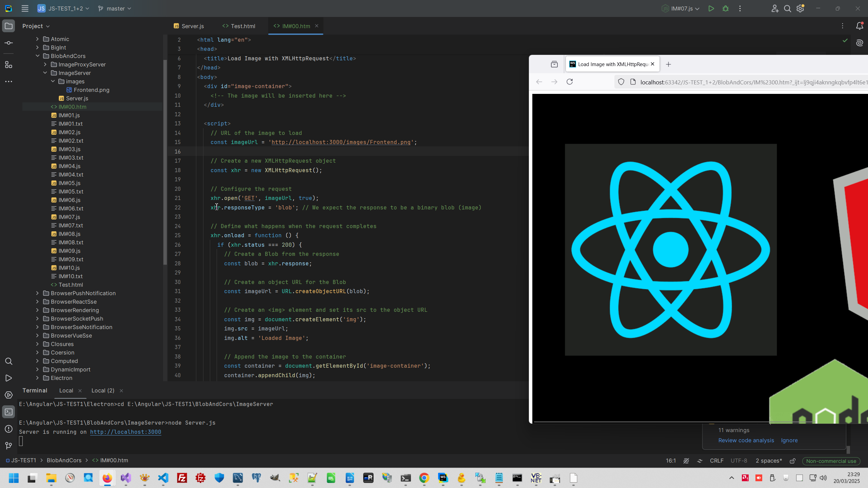The height and width of the screenshot is (488, 868).
Task: Switch to the Local (2) terminal tab
Action: (103, 390)
